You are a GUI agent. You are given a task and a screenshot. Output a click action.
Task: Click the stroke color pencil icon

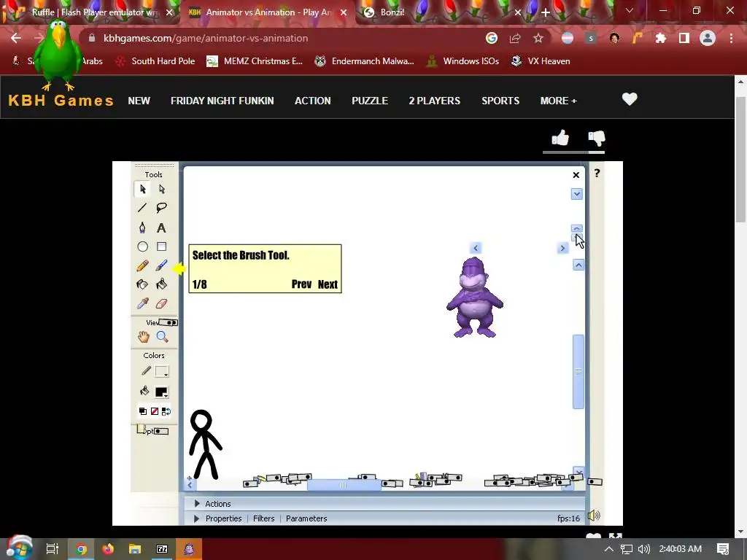(x=146, y=371)
